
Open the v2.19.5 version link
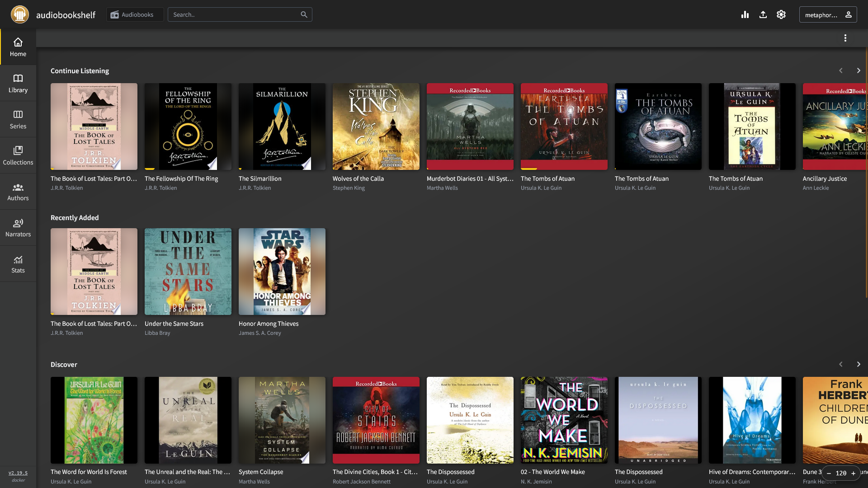[x=18, y=473]
